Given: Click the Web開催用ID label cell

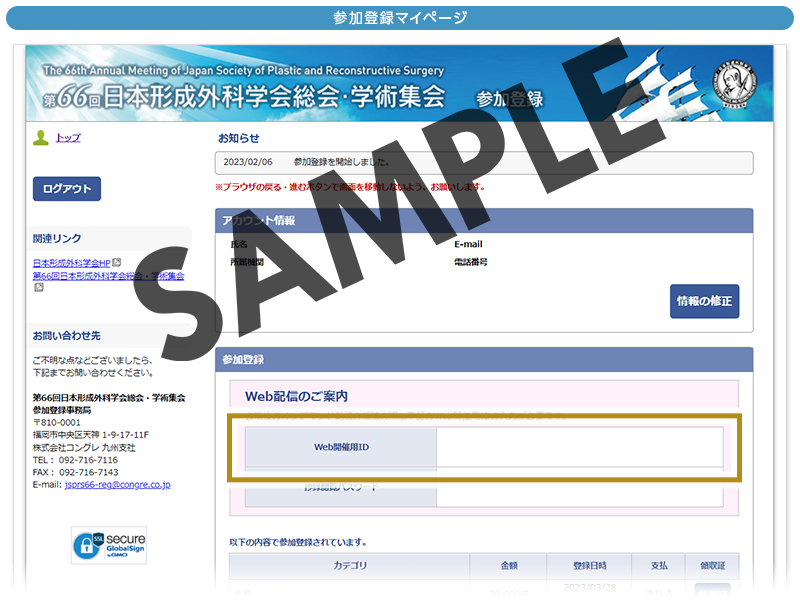Looking at the screenshot, I should 341,447.
